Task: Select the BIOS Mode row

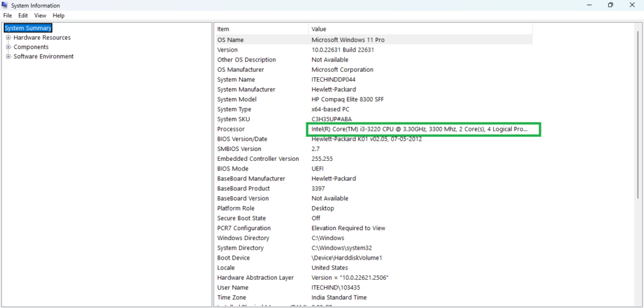Action: (374, 168)
